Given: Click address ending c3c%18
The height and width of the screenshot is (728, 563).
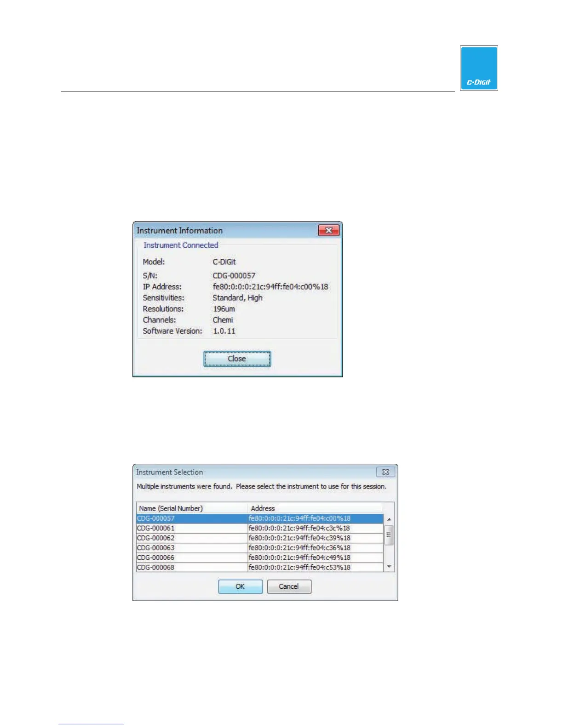Looking at the screenshot, I should click(x=299, y=528).
